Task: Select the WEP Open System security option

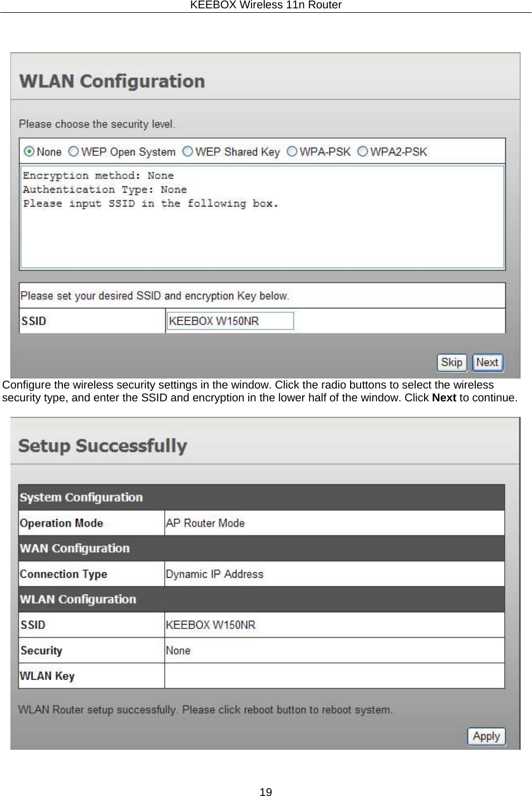Action: (74, 151)
